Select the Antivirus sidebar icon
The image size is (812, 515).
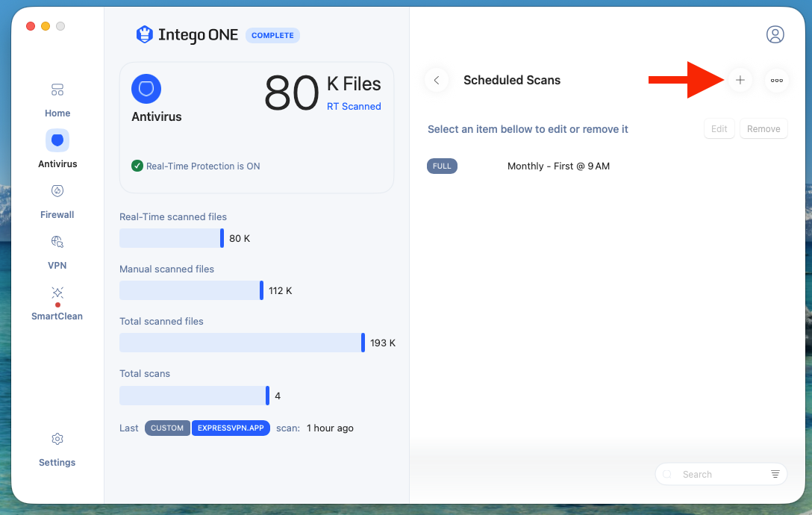57,140
